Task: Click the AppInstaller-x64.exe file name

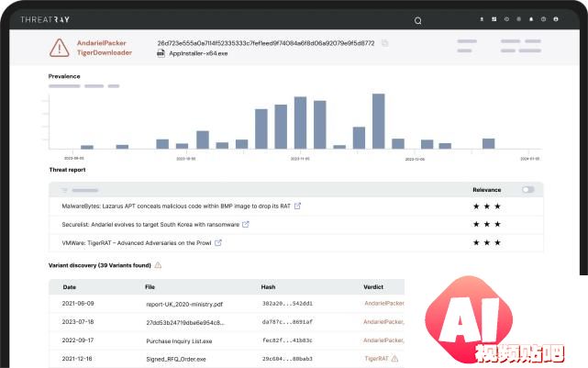Action: (198, 53)
